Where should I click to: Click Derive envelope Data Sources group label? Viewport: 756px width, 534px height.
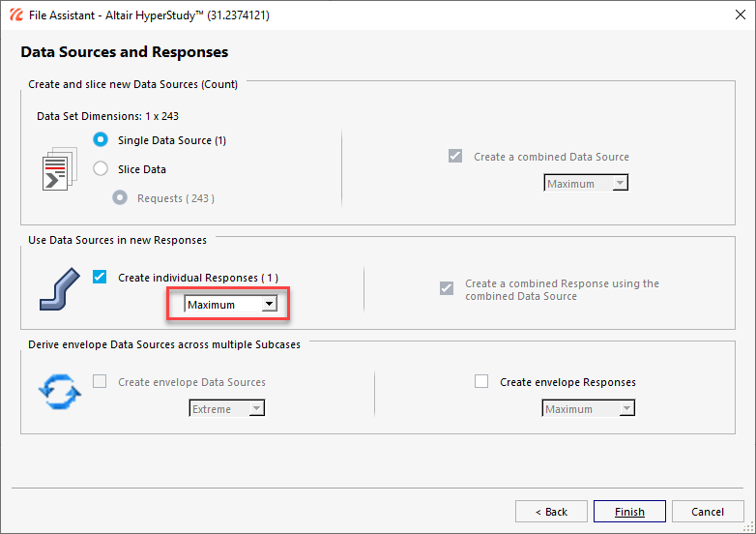(164, 344)
